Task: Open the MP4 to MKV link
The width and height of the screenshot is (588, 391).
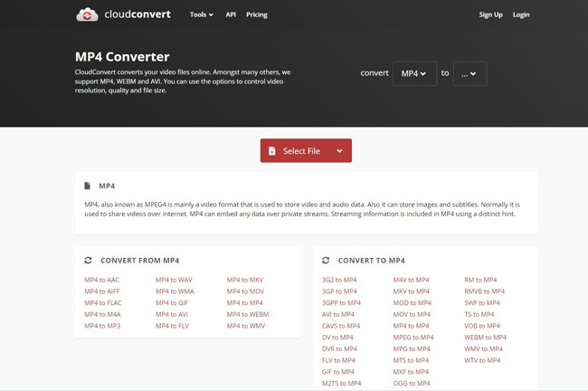Action: click(x=245, y=280)
